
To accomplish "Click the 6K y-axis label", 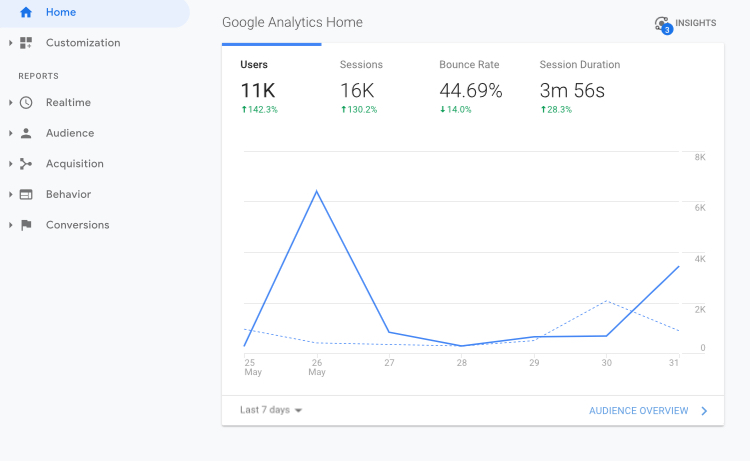I will tap(700, 208).
